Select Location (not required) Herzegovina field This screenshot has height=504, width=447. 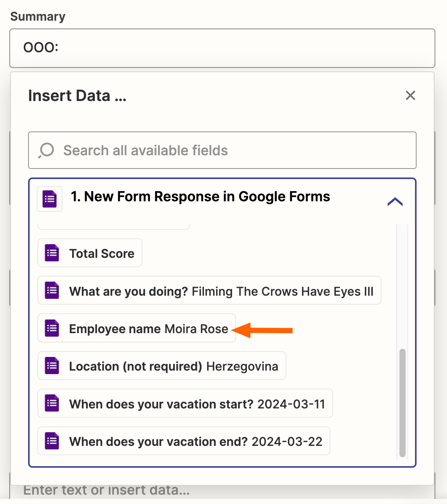[x=174, y=366]
